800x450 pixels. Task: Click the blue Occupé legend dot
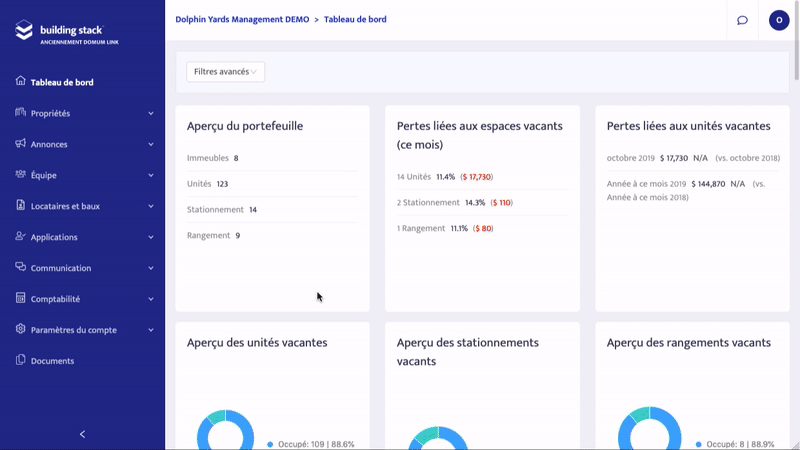270,443
